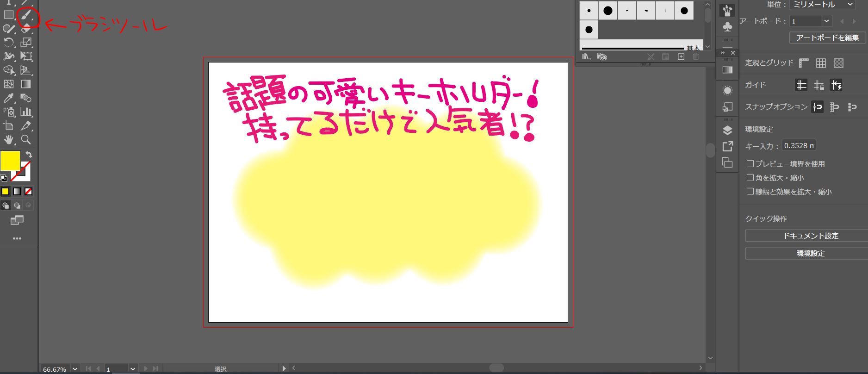Open the Change Screen Mode button
The image size is (868, 374).
(17, 220)
